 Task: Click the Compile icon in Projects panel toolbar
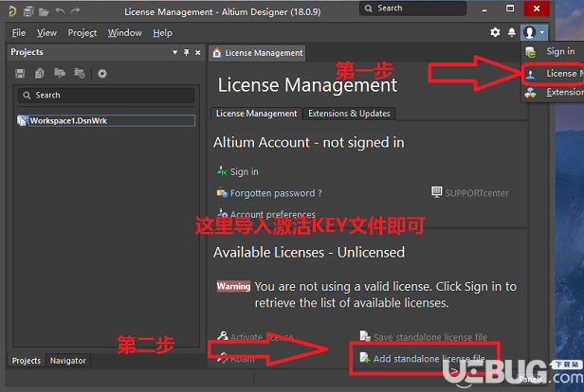pyautogui.click(x=40, y=73)
